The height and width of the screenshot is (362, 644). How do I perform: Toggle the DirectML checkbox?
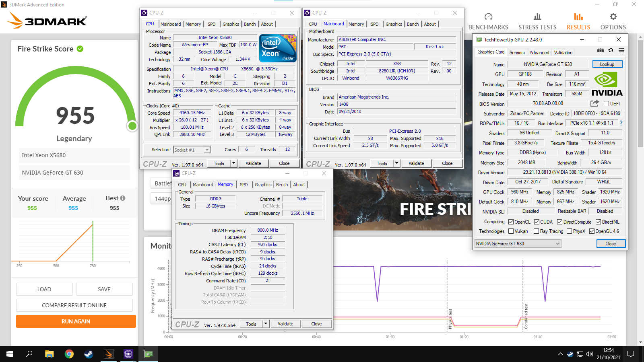tap(598, 222)
